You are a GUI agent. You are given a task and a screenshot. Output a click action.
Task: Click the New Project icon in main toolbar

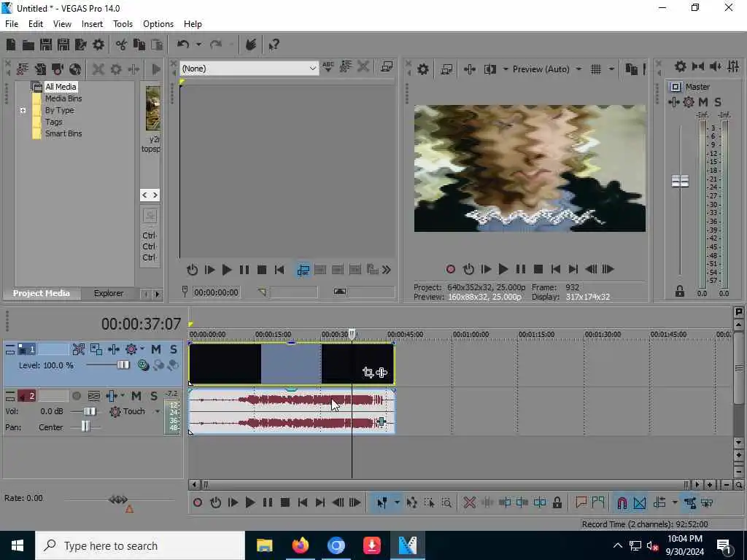tap(10, 44)
